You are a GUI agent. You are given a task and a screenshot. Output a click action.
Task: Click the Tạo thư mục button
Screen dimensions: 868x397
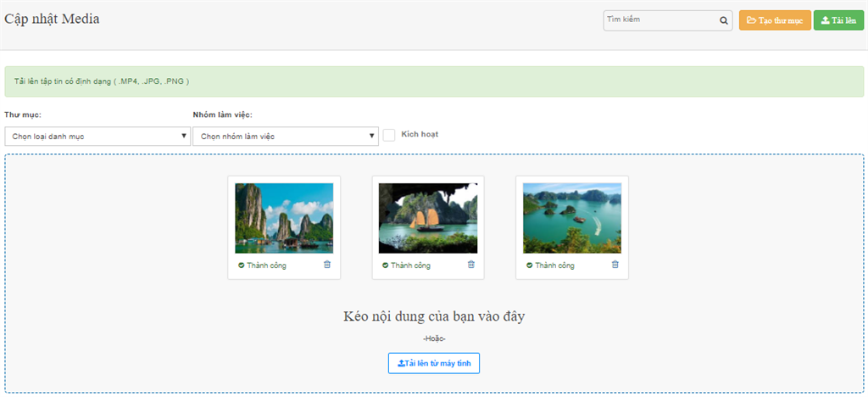pyautogui.click(x=775, y=20)
